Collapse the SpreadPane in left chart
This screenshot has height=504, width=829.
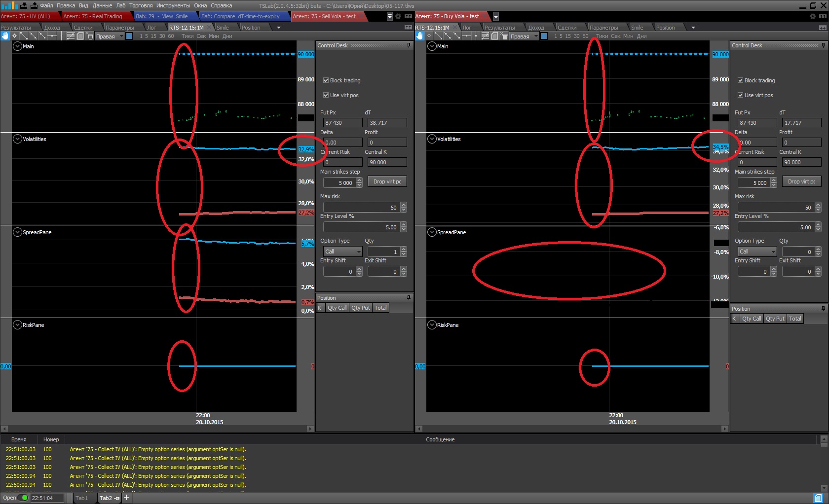(17, 232)
